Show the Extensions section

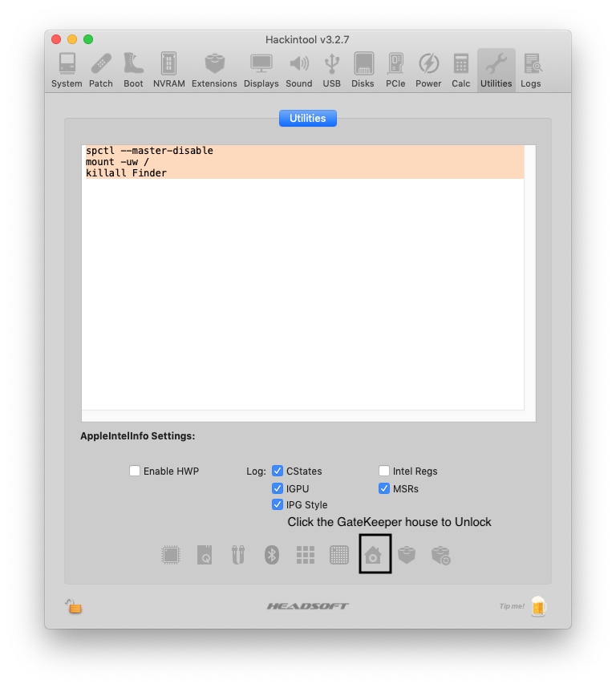pyautogui.click(x=214, y=71)
